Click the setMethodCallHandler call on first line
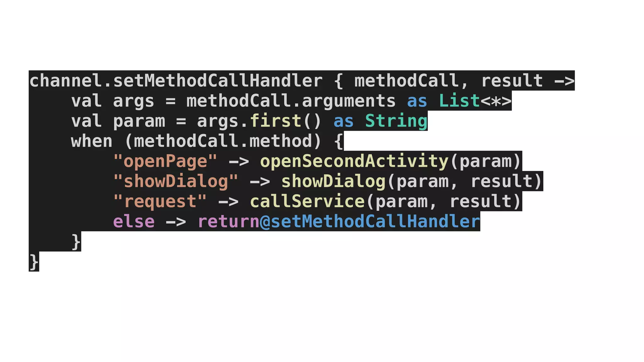This screenshot has height=362, width=644. 218,81
